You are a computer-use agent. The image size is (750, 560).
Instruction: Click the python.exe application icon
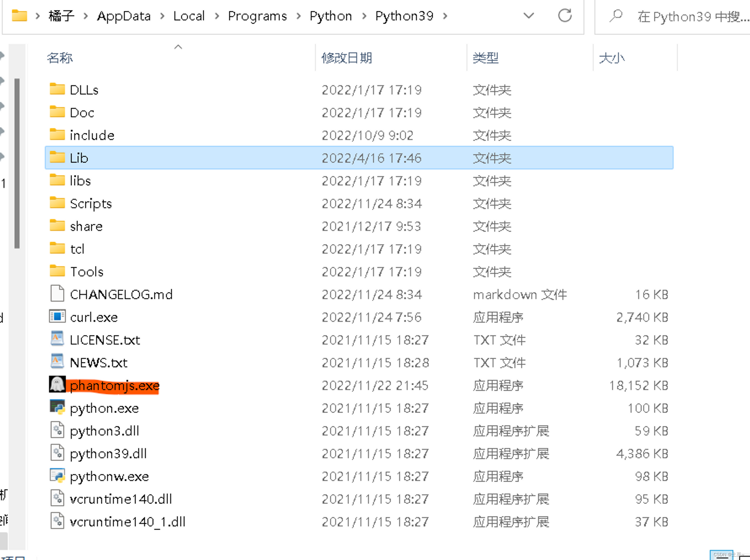pyautogui.click(x=57, y=407)
